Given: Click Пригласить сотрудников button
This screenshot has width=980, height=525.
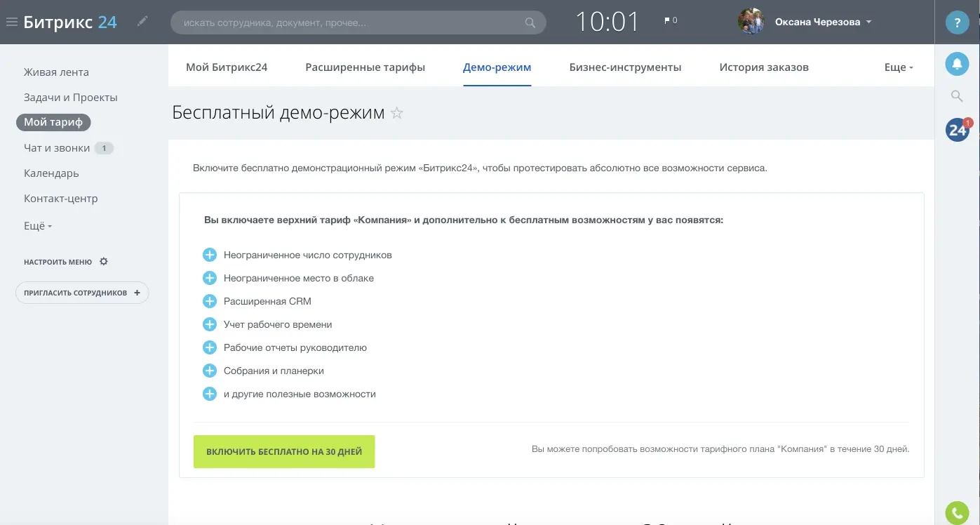Looking at the screenshot, I should tap(82, 293).
